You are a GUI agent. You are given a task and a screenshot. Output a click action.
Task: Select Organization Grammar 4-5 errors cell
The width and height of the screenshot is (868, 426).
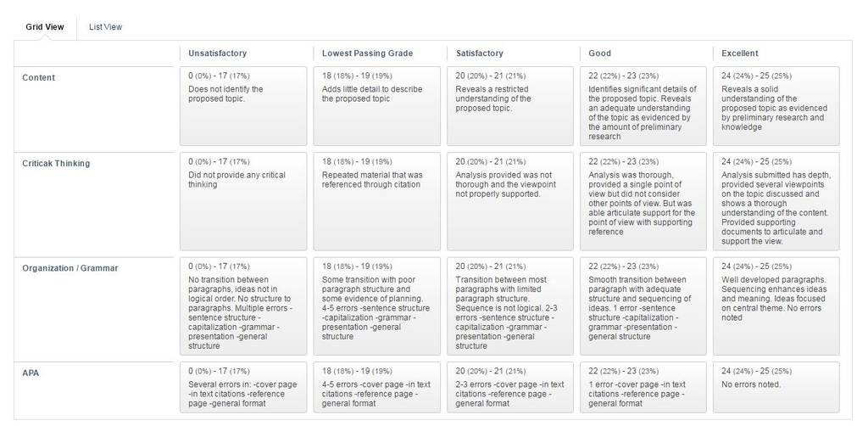point(377,305)
